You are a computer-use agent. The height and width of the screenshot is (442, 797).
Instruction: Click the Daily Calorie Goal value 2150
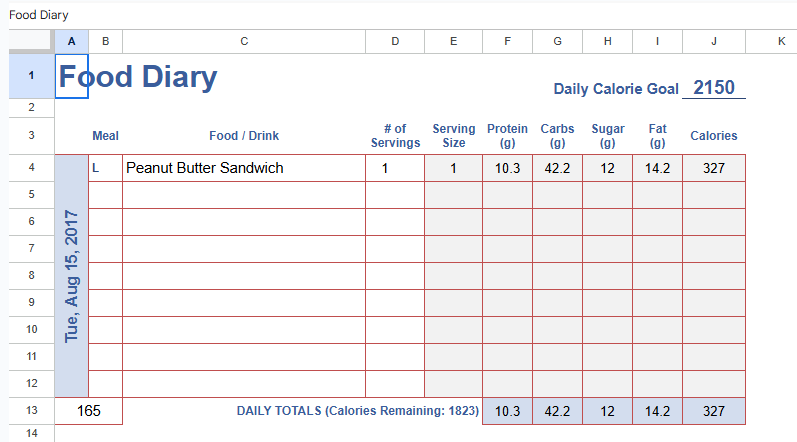pyautogui.click(x=713, y=88)
